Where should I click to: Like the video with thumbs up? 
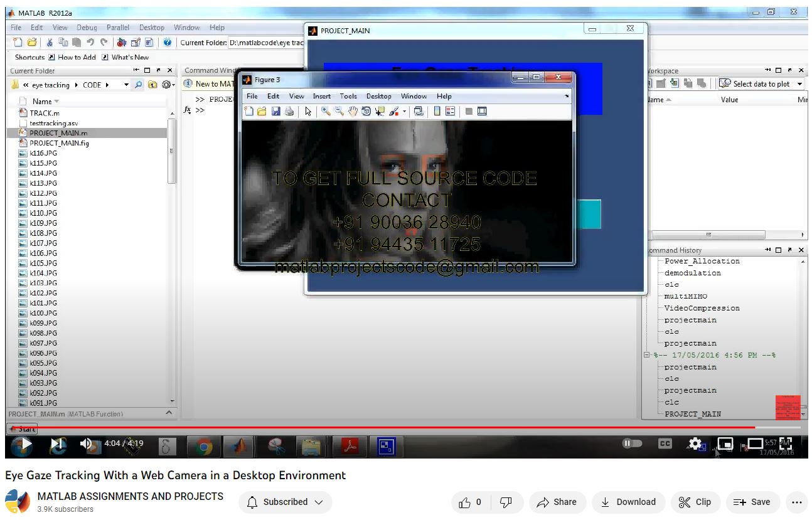(x=470, y=502)
